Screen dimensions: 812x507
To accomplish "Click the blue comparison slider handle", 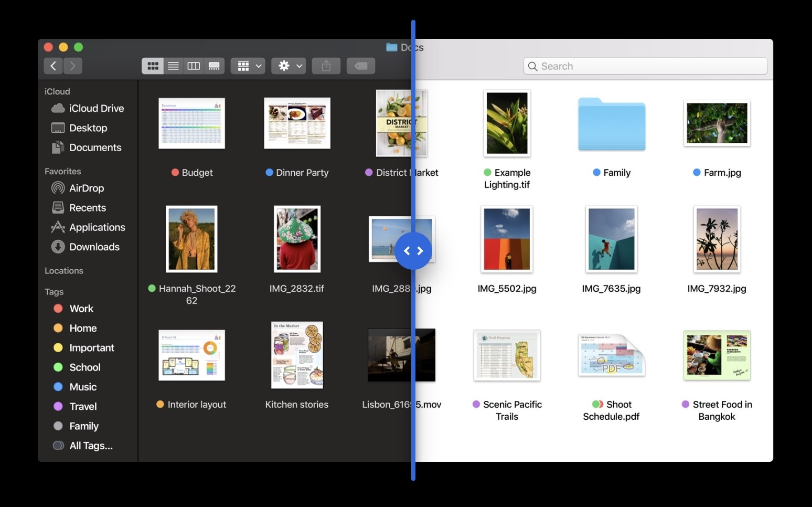I will [x=413, y=251].
